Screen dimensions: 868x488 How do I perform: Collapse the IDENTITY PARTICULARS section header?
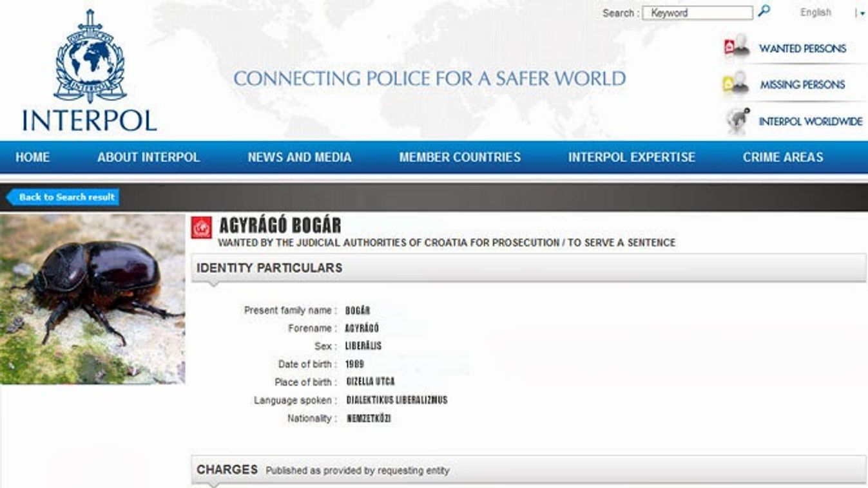pyautogui.click(x=528, y=268)
